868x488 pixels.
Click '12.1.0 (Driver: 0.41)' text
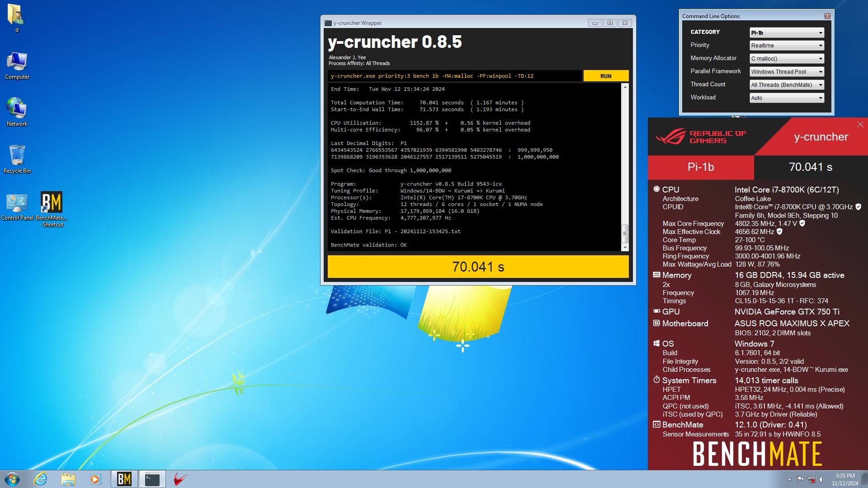click(x=771, y=425)
